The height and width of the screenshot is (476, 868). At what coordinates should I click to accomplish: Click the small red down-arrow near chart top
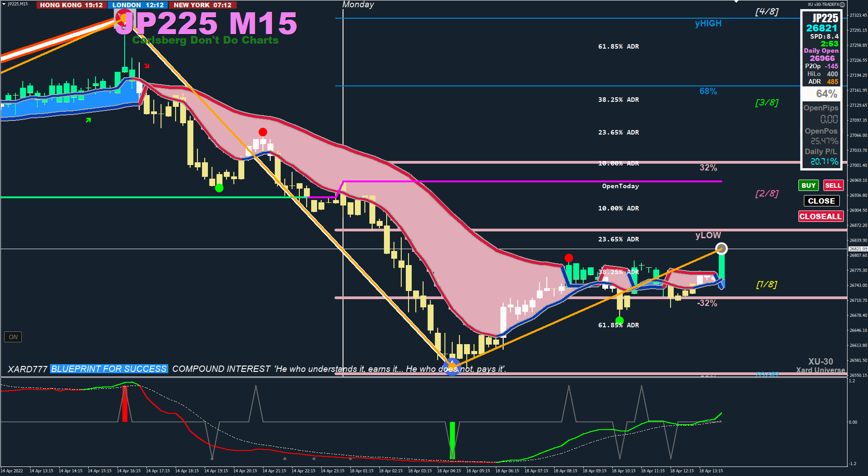(x=147, y=66)
